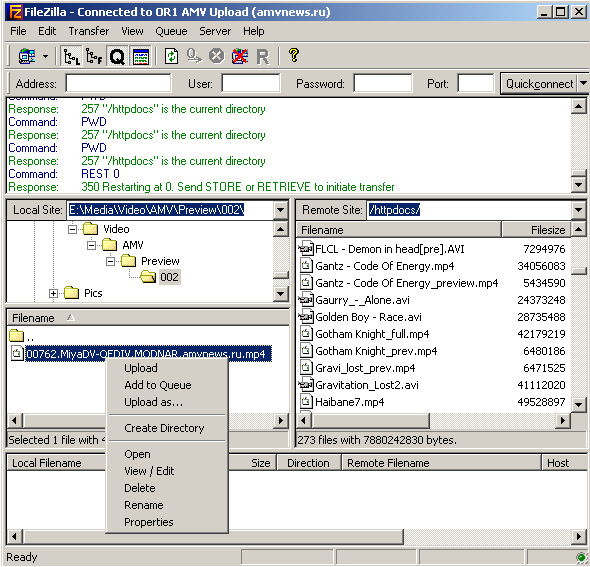This screenshot has width=590, height=567.
Task: Click the Disconnect from server icon
Action: coord(240,56)
